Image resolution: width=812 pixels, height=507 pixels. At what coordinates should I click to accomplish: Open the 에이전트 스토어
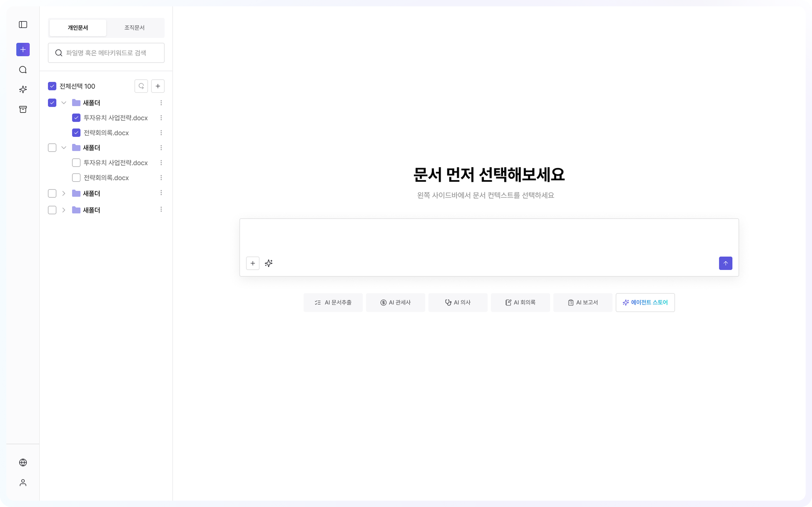point(645,302)
